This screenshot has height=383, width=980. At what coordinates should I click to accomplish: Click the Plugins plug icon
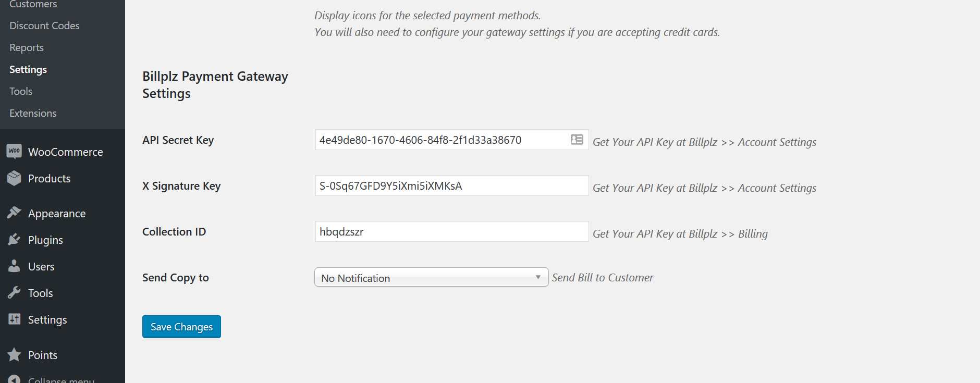(x=14, y=239)
